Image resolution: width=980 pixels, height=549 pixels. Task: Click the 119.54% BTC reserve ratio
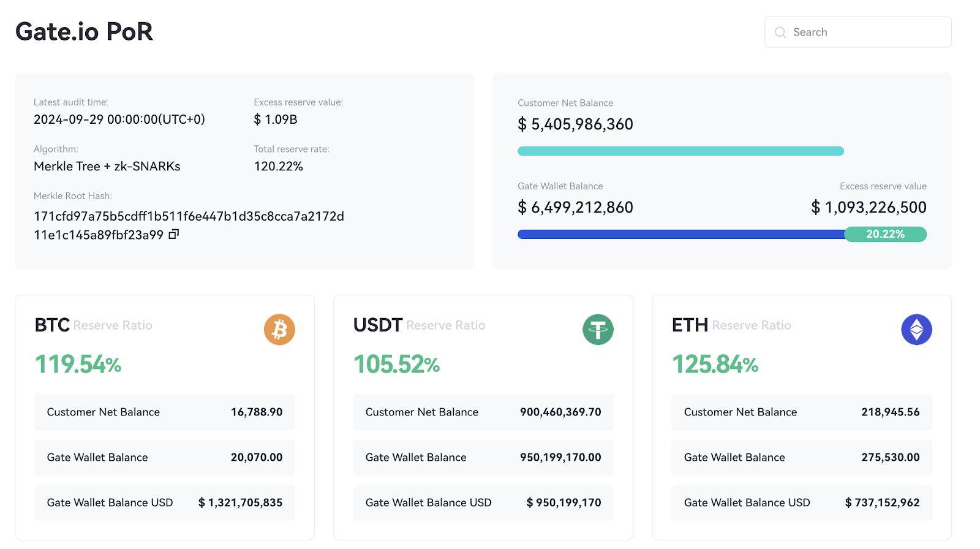[78, 365]
